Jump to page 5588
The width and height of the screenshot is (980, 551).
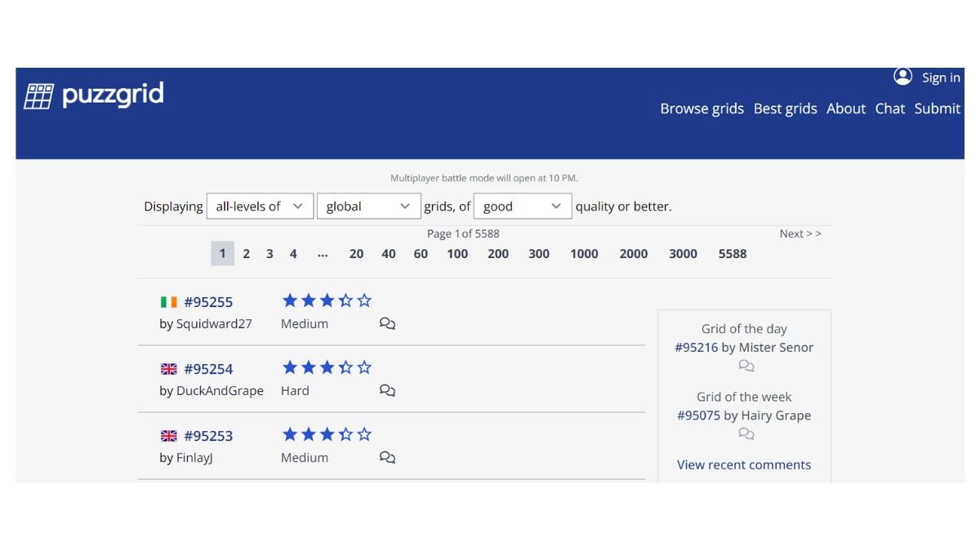coord(733,254)
